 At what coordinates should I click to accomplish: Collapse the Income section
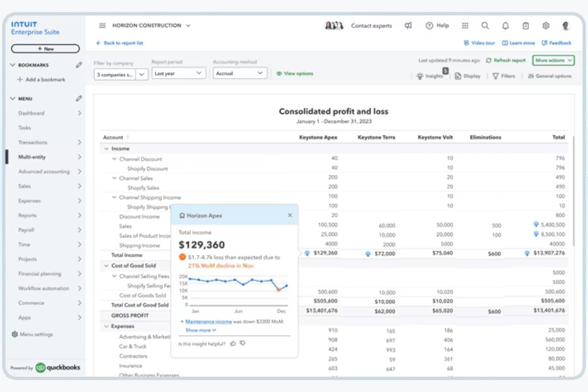[x=106, y=148]
